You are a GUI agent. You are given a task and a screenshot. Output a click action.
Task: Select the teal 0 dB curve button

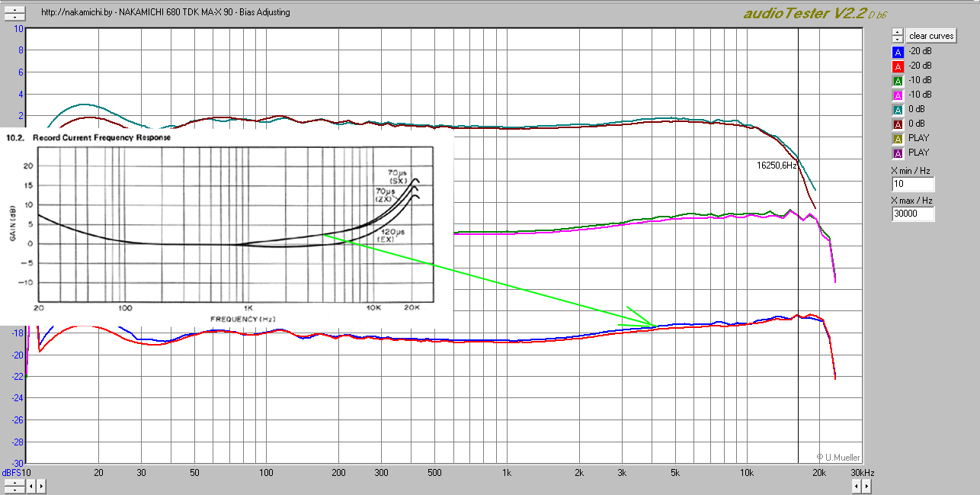[x=898, y=110]
